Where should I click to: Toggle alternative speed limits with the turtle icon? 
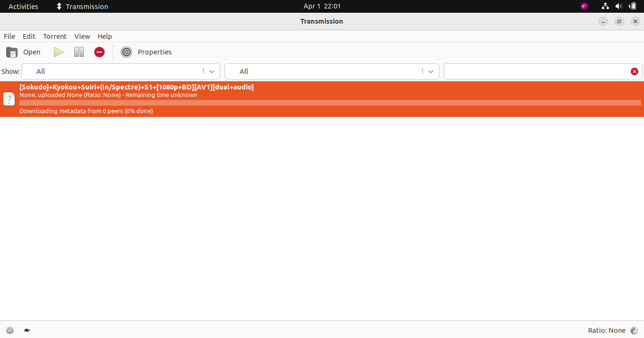click(x=27, y=330)
